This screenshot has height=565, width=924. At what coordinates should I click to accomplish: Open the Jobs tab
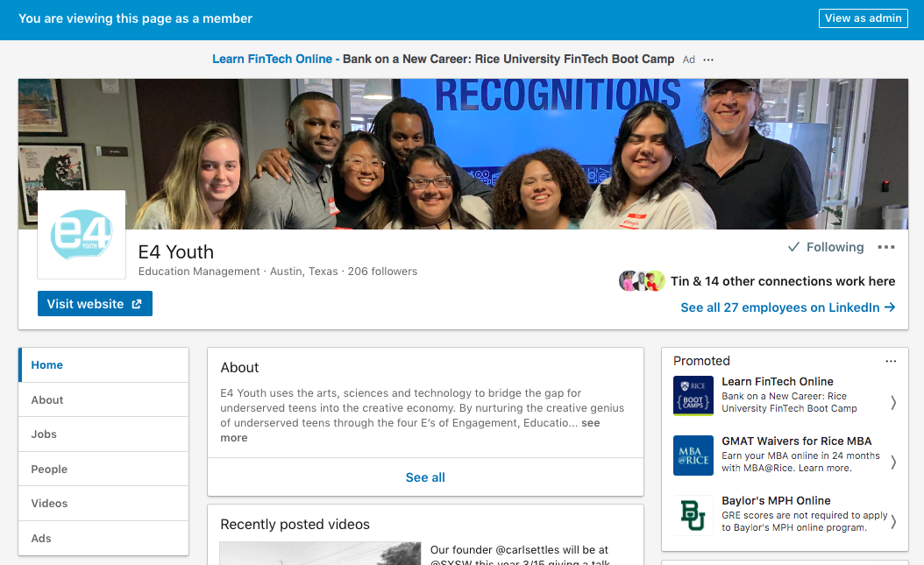pyautogui.click(x=103, y=434)
